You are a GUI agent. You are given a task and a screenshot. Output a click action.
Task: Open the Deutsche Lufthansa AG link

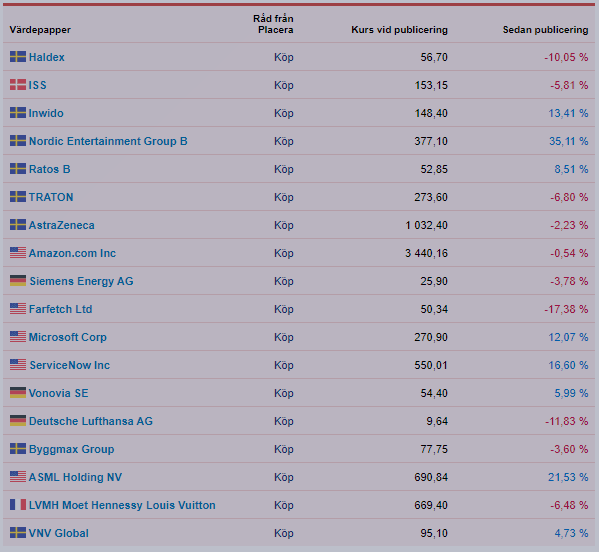click(x=91, y=421)
